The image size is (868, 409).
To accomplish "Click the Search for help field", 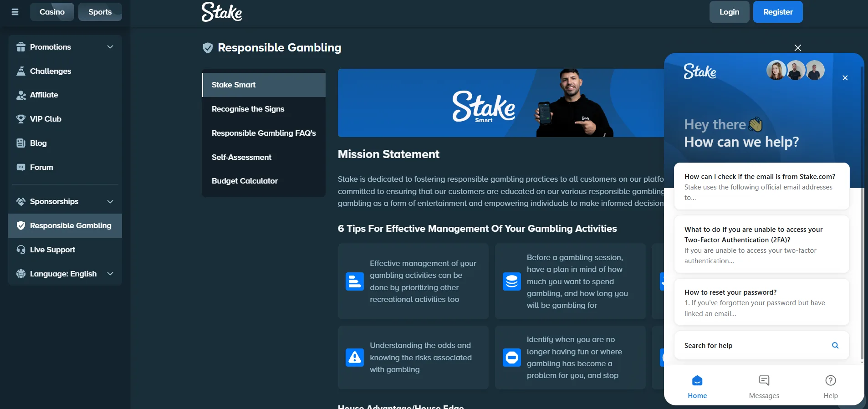I will (762, 345).
